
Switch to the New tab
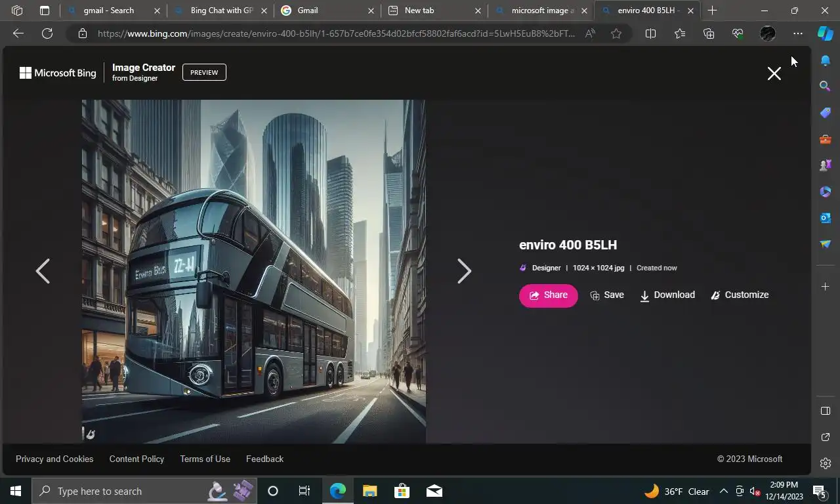(x=435, y=10)
